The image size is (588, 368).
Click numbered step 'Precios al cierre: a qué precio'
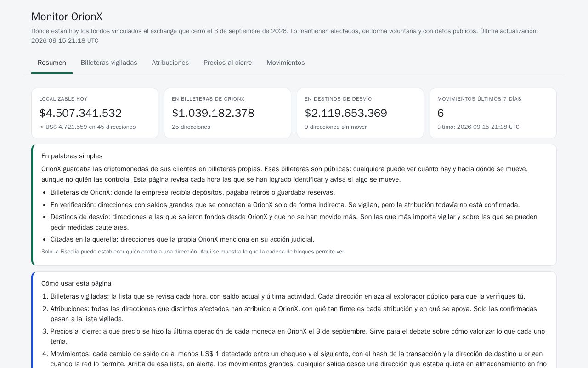point(298,336)
